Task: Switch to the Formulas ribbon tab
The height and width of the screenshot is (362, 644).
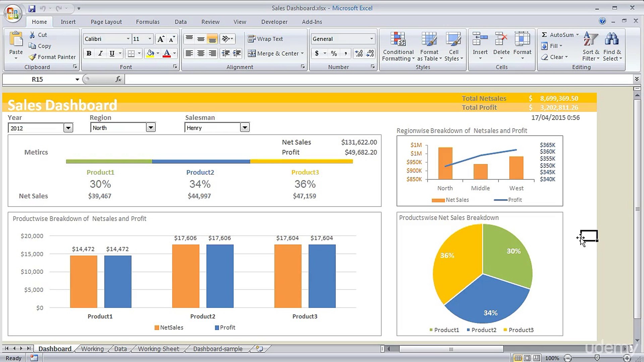Action: point(148,21)
